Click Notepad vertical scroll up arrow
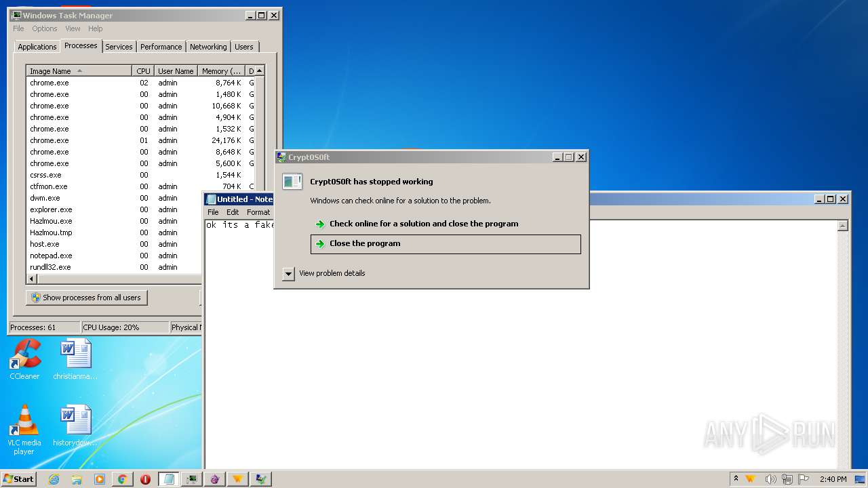The image size is (868, 488). click(843, 226)
